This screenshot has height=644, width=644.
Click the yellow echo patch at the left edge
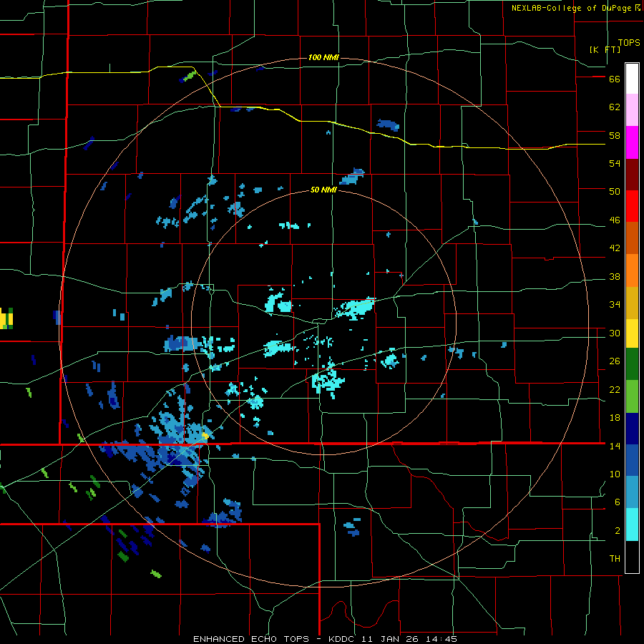click(x=5, y=319)
